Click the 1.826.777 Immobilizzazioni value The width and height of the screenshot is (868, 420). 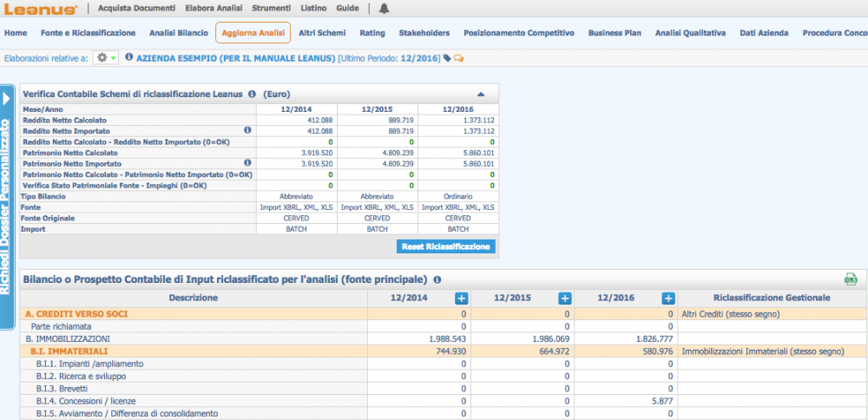click(654, 338)
